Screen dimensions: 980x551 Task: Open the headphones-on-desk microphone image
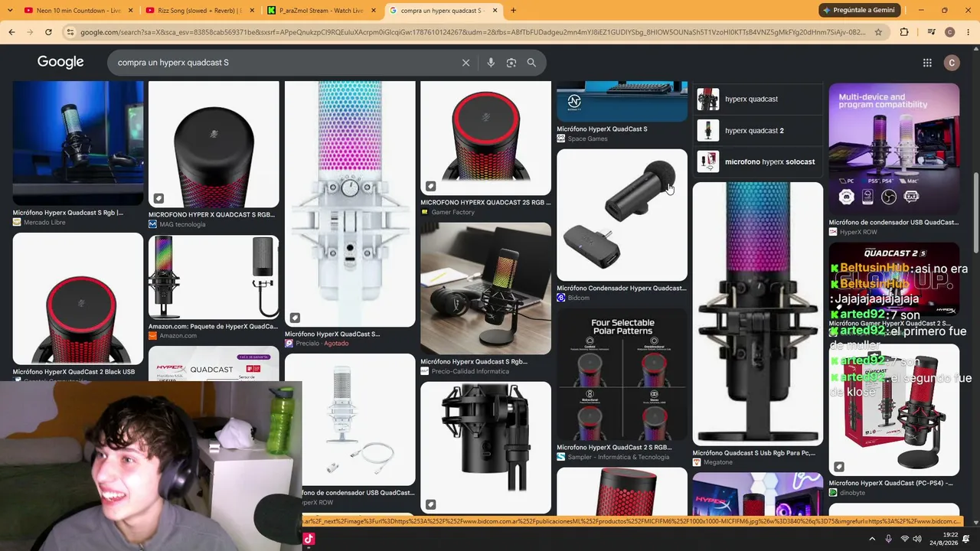485,289
